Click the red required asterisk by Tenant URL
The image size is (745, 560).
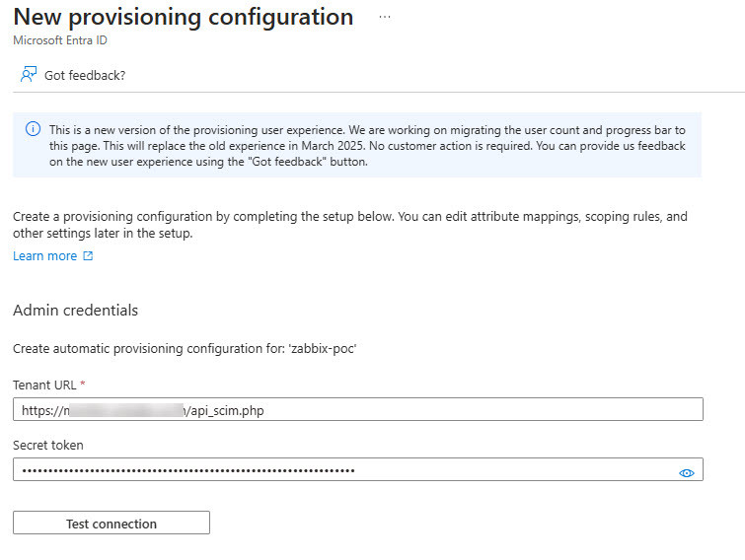(x=83, y=385)
